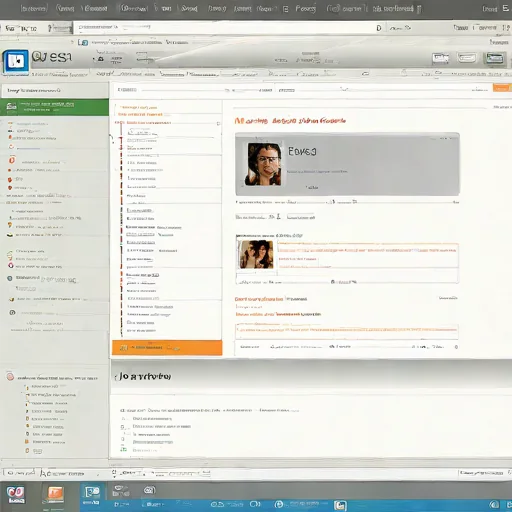Click the leftmost of three top-right toolbar icons
The width and height of the screenshot is (512, 512).
coord(440,59)
